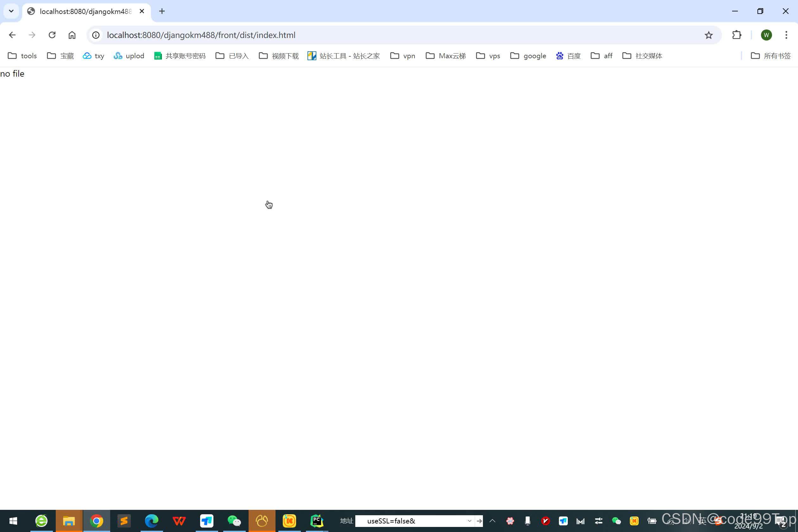The height and width of the screenshot is (532, 798).
Task: Click the back navigation arrow
Action: tap(12, 35)
